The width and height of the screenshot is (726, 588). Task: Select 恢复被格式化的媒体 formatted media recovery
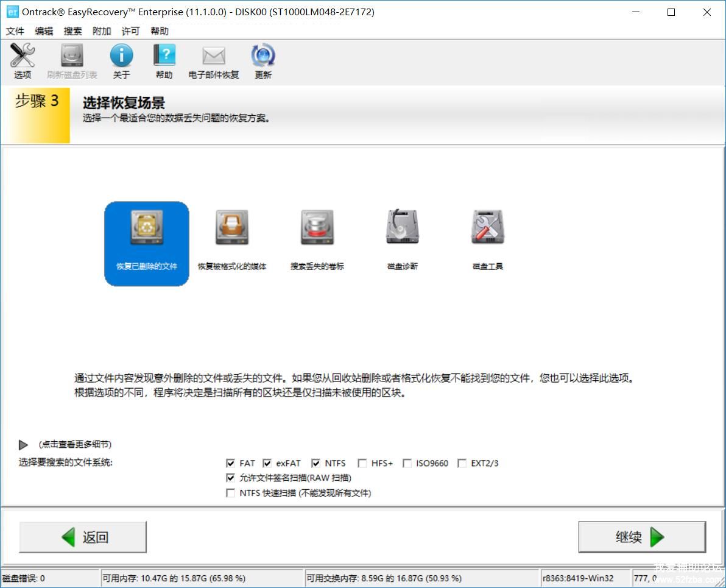tap(232, 241)
